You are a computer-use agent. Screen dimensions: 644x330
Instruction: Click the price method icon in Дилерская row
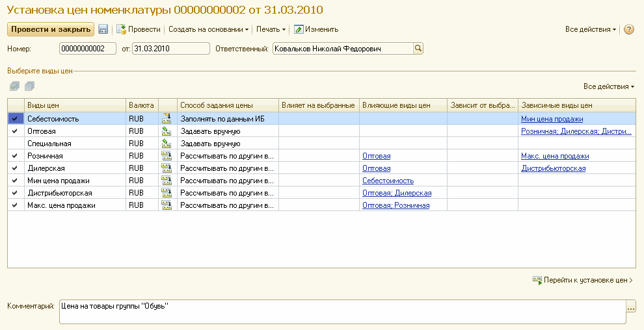click(x=167, y=168)
